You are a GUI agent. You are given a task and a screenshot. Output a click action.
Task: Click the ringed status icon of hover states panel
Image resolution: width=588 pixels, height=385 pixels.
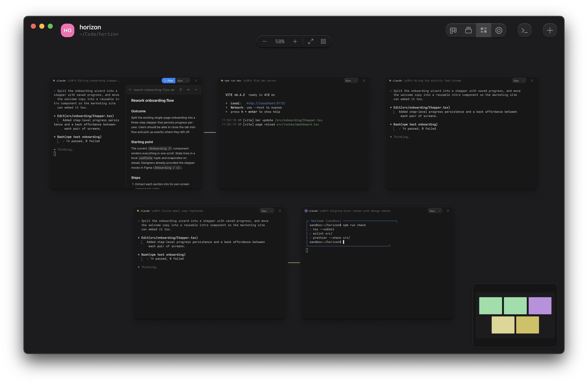[306, 211]
